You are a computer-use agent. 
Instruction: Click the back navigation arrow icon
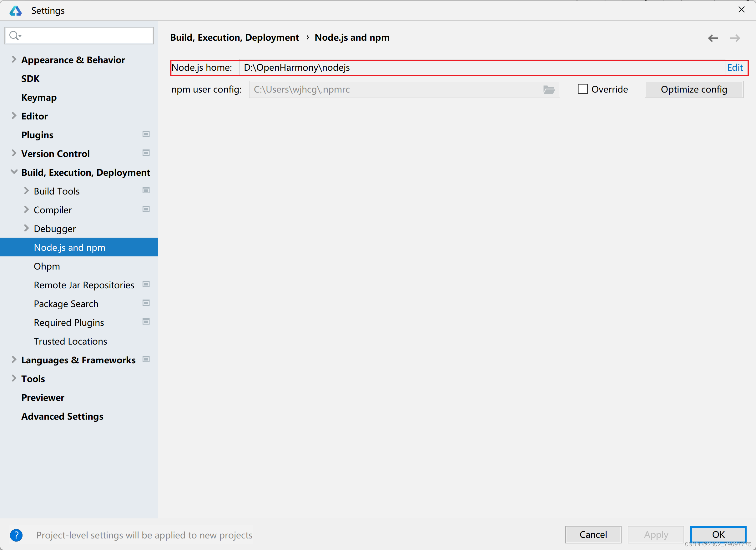(x=713, y=38)
